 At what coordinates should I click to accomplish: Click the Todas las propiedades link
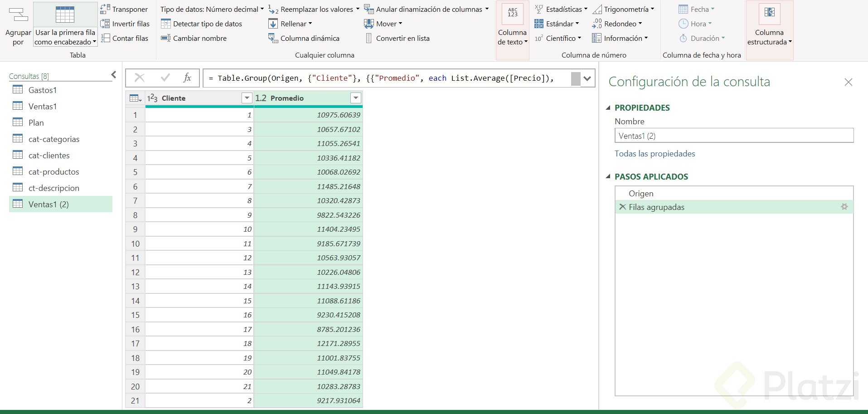click(655, 154)
